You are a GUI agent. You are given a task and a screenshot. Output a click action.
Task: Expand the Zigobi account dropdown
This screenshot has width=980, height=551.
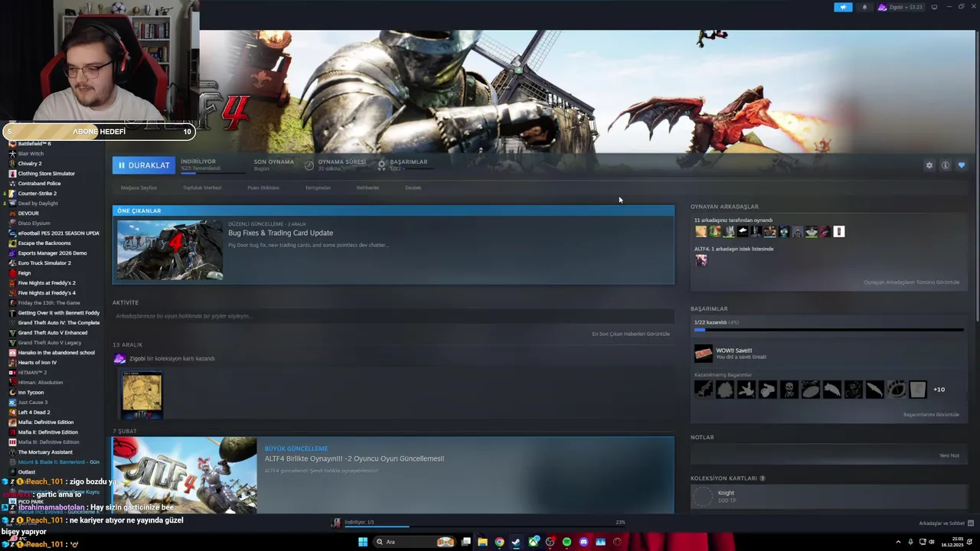point(900,7)
